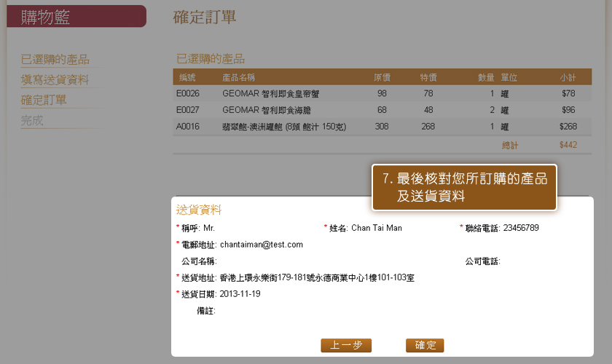The image size is (612, 364).
Task: Click the 小計 column header
Action: click(x=568, y=77)
